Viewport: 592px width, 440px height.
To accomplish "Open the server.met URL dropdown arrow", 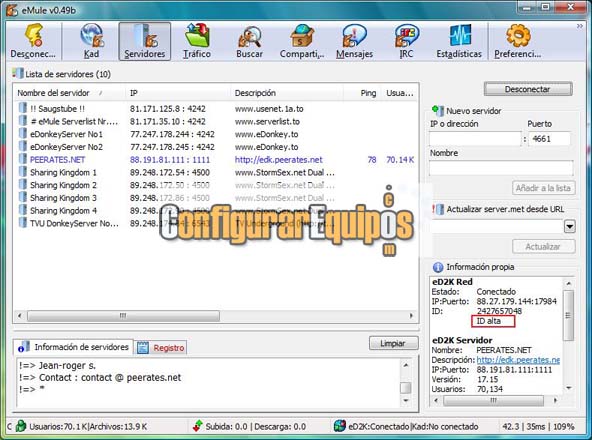I will click(x=569, y=226).
